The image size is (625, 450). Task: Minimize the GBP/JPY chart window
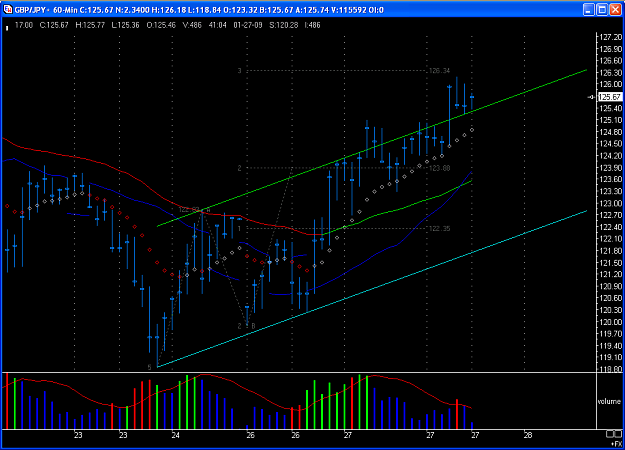(589, 10)
